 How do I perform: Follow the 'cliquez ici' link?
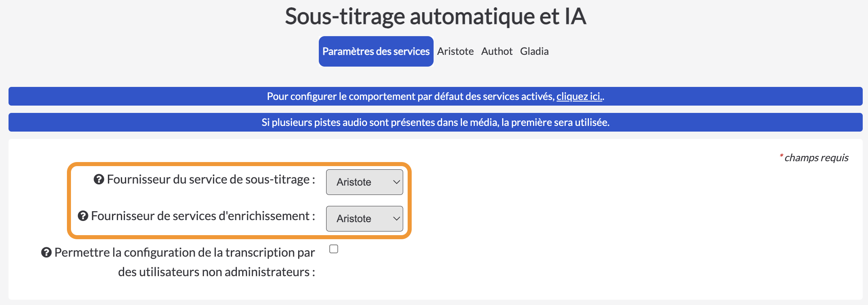(580, 96)
